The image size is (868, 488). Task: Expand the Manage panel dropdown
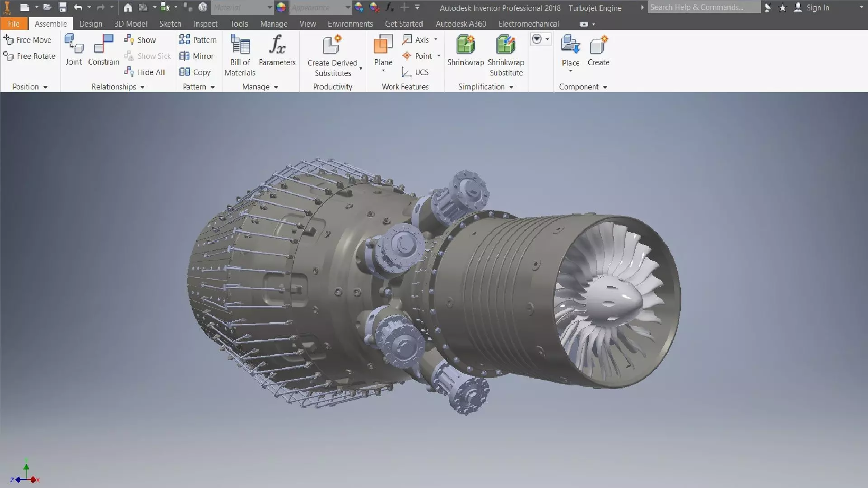click(x=276, y=87)
